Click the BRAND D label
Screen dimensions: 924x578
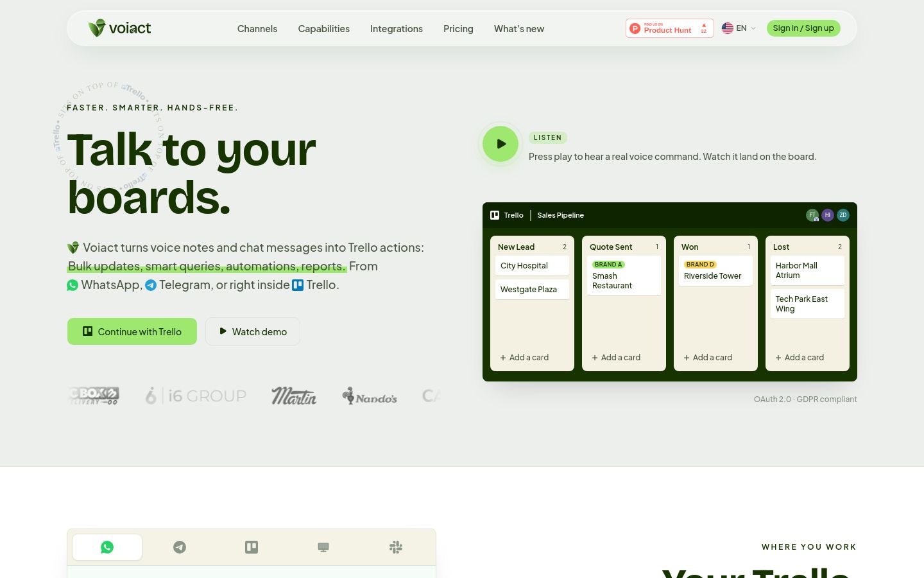point(700,265)
